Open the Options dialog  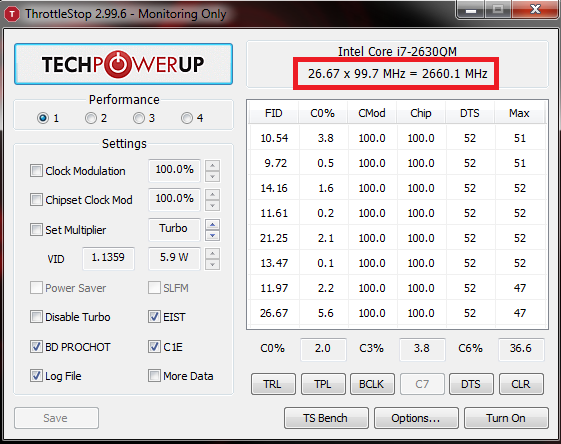[x=416, y=418]
